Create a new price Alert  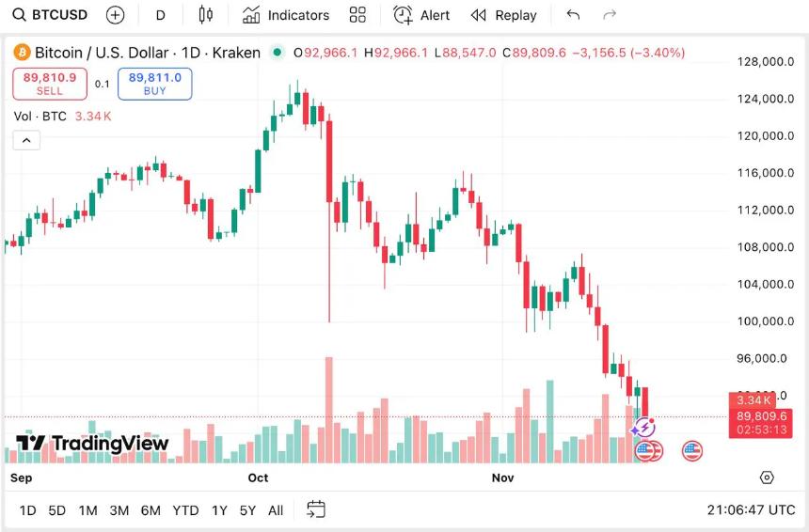coord(421,15)
